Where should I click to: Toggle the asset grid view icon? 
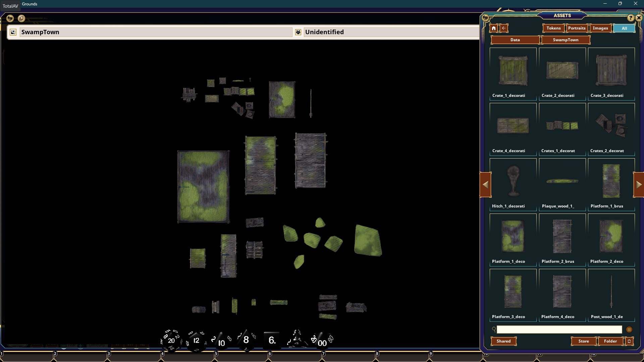629,330
